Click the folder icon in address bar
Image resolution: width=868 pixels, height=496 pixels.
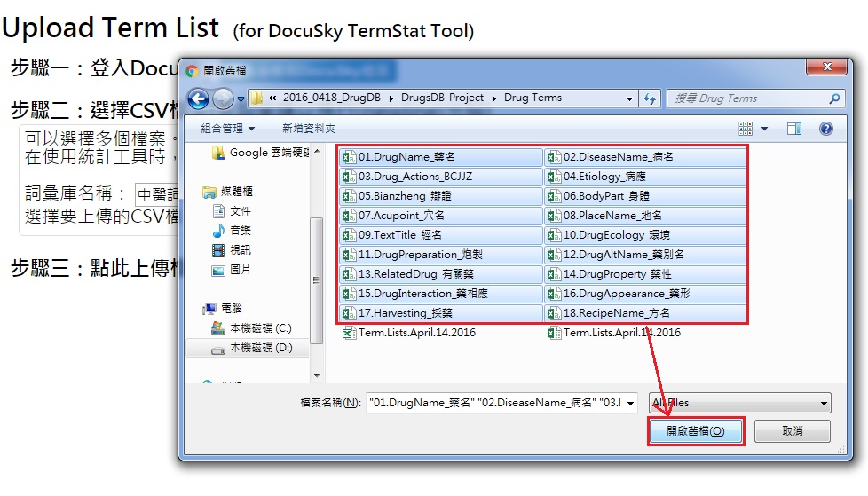256,98
